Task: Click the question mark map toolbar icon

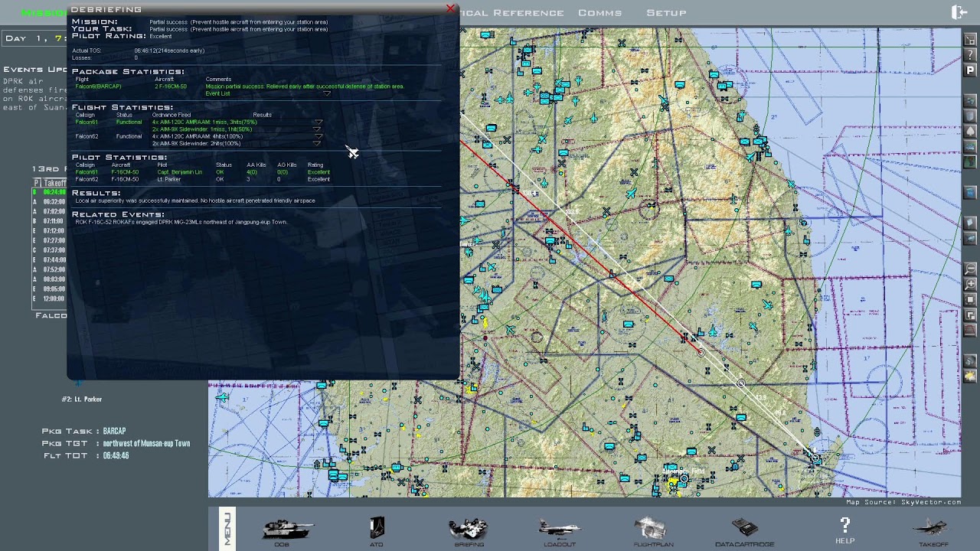Action: click(x=970, y=56)
